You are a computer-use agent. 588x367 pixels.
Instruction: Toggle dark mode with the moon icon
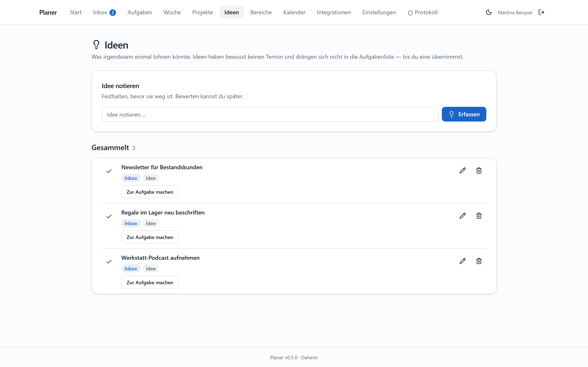point(489,12)
